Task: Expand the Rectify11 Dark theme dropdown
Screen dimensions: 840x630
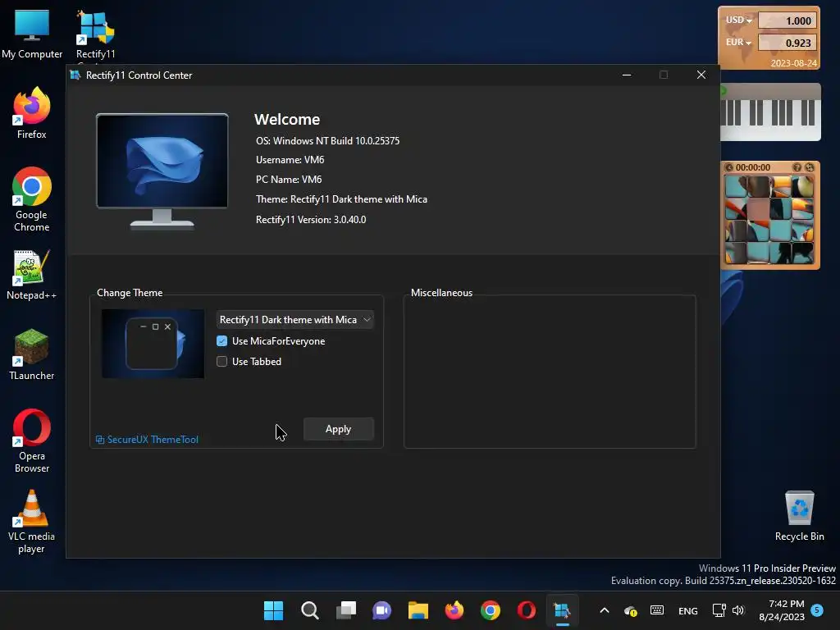Action: [294, 319]
